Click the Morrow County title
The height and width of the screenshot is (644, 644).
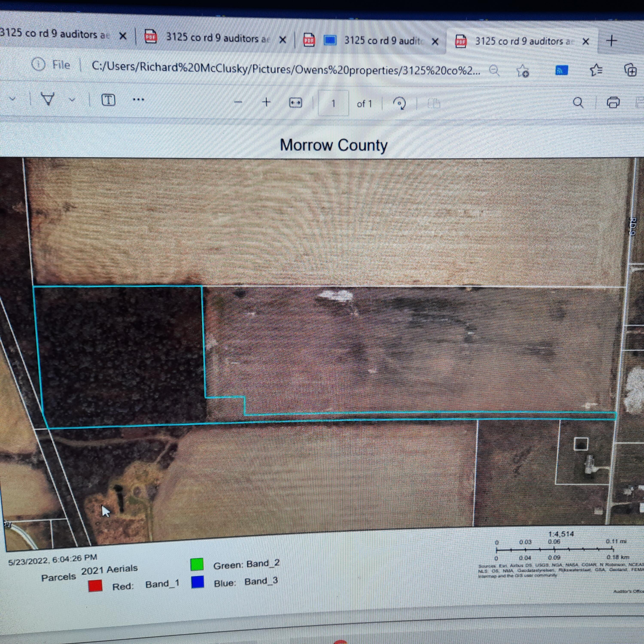(x=334, y=145)
